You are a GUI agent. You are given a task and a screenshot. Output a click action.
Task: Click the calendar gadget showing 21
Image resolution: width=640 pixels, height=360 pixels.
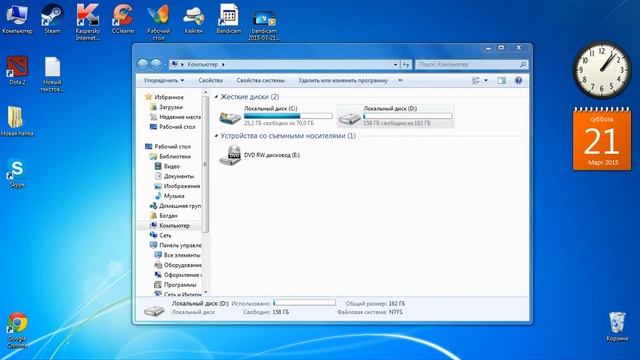point(602,139)
